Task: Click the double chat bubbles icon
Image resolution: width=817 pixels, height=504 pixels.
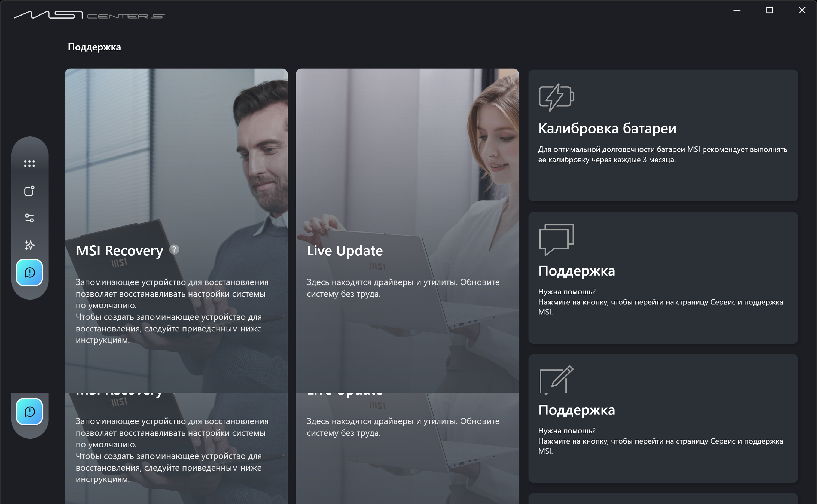Action: pyautogui.click(x=556, y=239)
